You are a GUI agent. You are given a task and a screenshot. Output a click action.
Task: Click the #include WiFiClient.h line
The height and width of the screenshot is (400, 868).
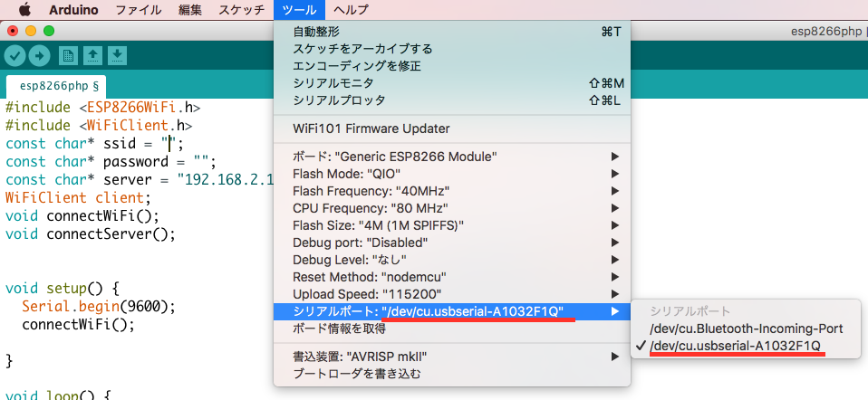tap(99, 126)
